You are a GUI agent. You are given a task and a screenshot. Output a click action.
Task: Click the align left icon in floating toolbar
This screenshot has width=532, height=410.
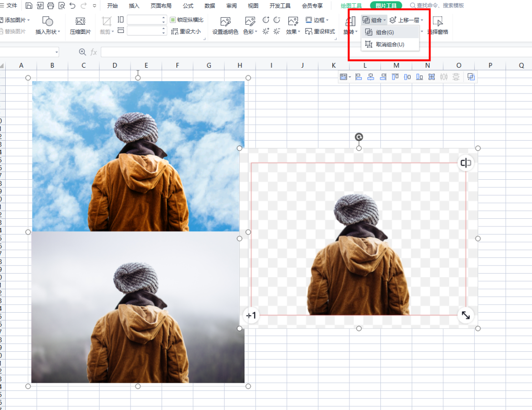click(358, 77)
